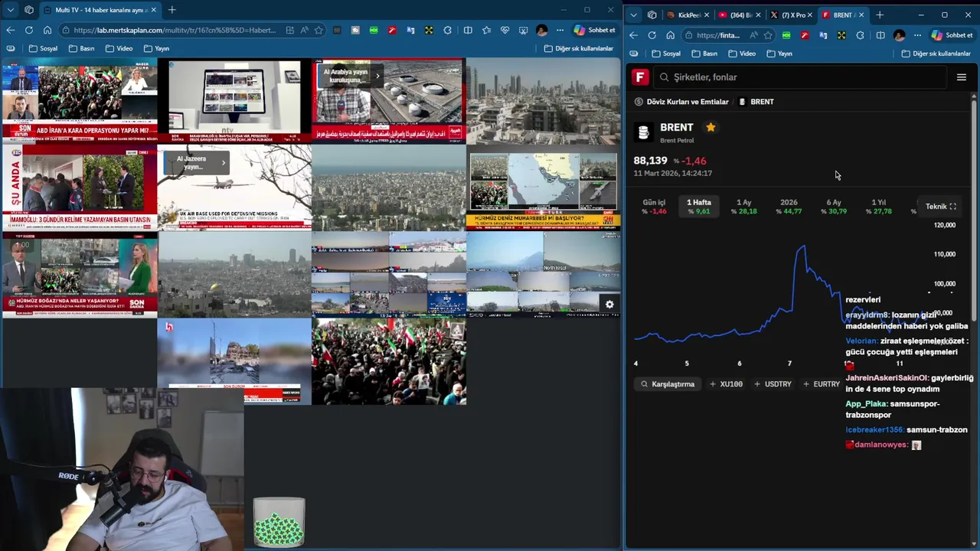Add EURTRY to chart comparison
The width and height of the screenshot is (980, 551).
[821, 384]
